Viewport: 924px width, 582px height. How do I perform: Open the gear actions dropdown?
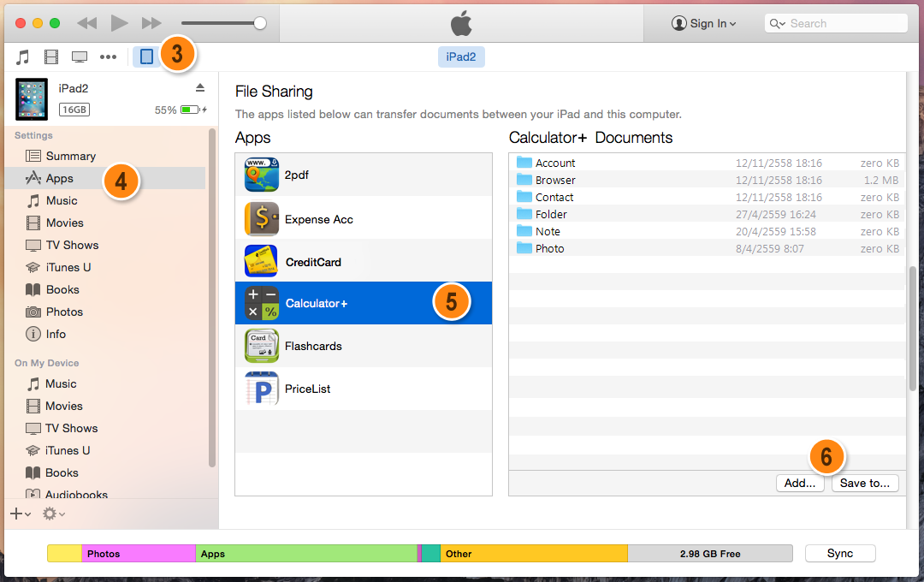pyautogui.click(x=53, y=514)
